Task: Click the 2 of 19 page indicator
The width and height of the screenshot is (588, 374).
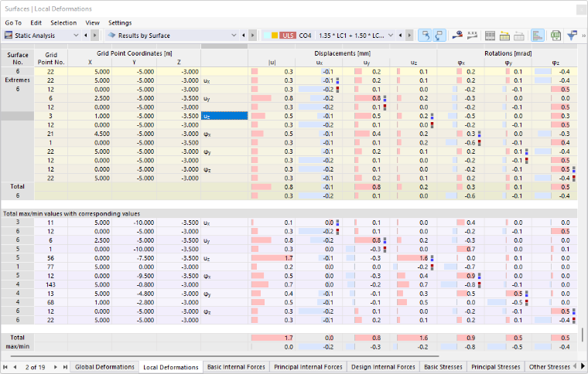Action: point(36,367)
